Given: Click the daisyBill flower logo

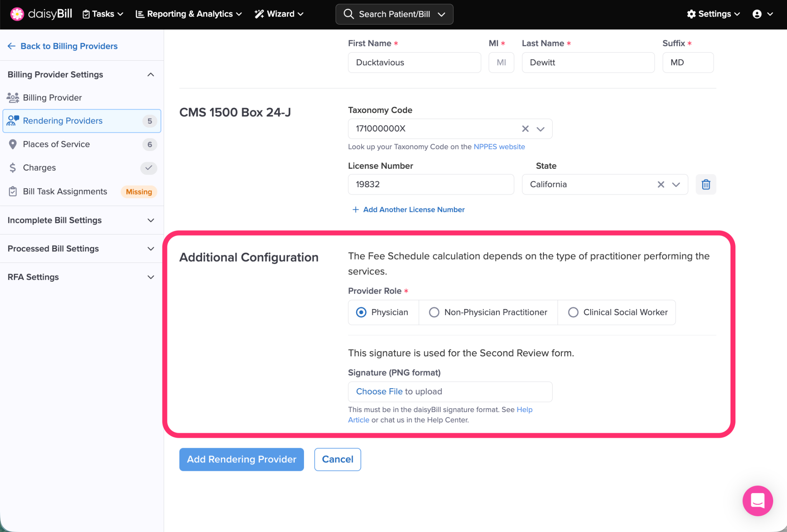Looking at the screenshot, I should tap(17, 14).
